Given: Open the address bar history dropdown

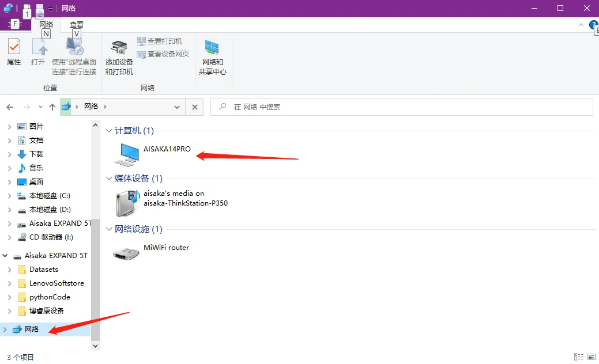Looking at the screenshot, I should tap(177, 107).
